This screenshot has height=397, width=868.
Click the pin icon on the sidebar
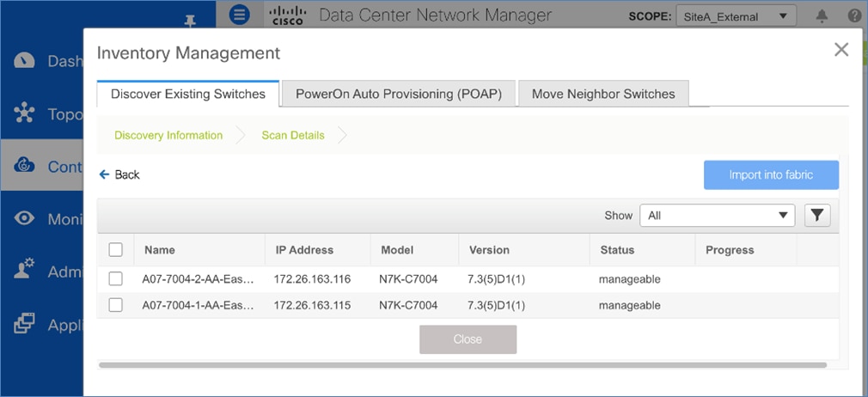[x=191, y=21]
